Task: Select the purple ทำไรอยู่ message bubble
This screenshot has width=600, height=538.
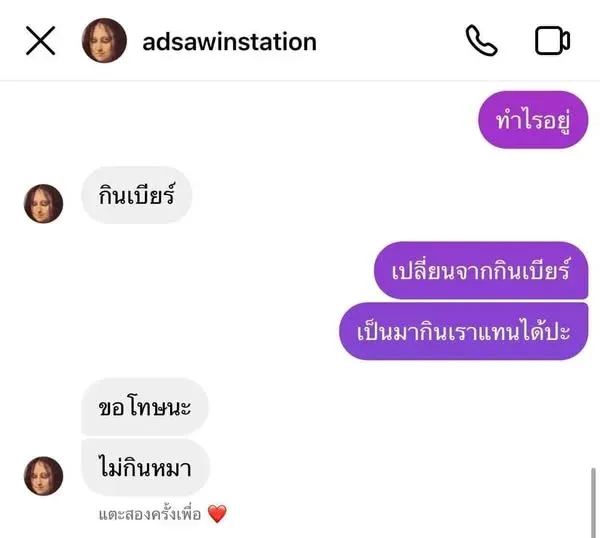Action: tap(533, 120)
